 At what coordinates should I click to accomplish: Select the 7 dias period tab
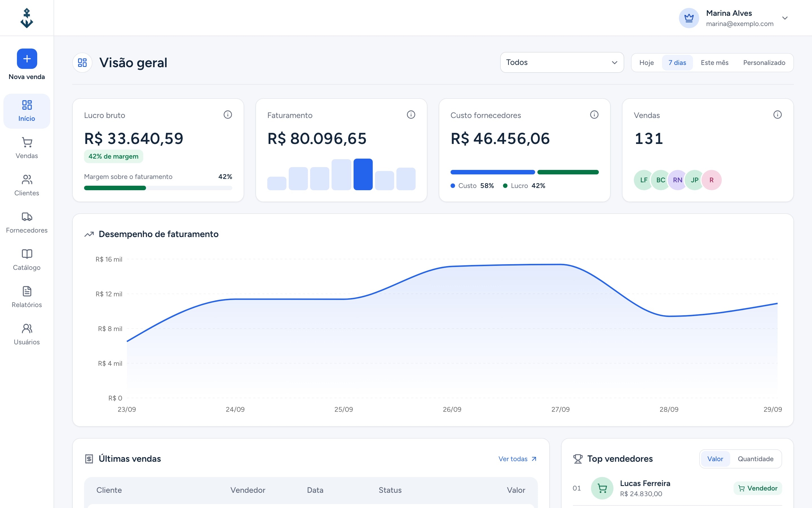[x=677, y=63]
